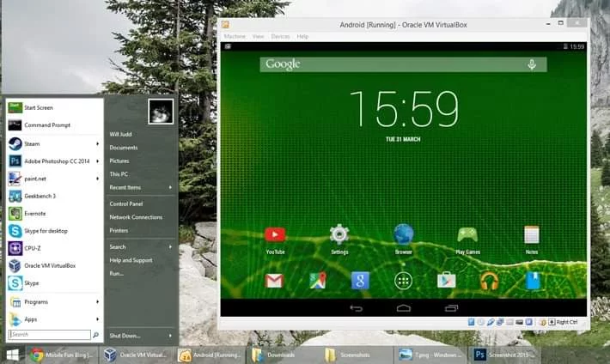Launch Evernote from the Start menu
Viewport: 610px width, 364px height.
34,214
